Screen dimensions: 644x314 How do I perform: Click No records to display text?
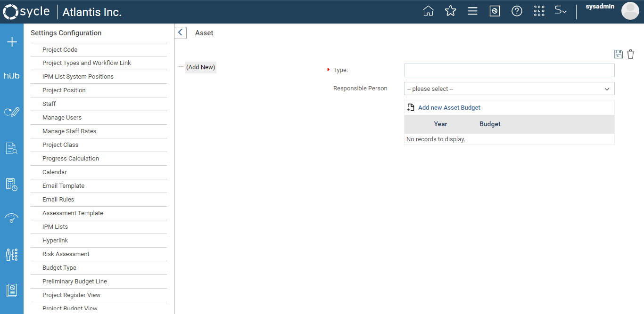pos(436,139)
